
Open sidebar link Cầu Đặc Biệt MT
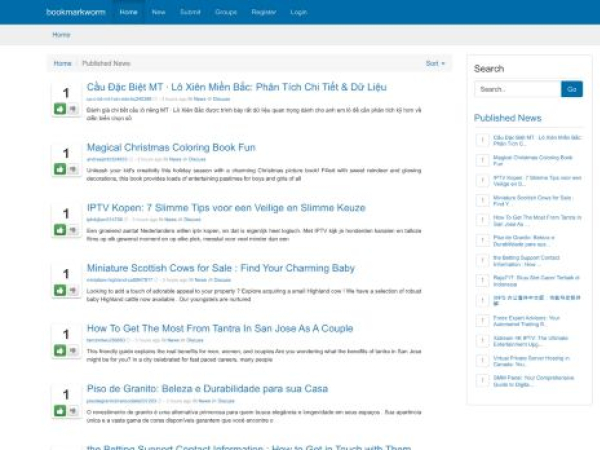point(537,140)
